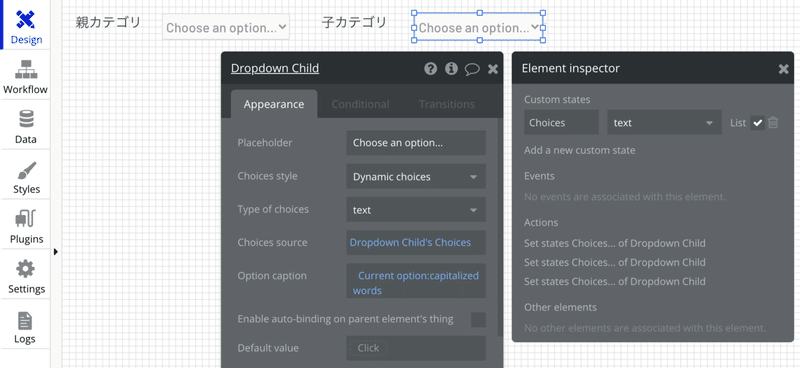Open the Type of choices dropdown

click(x=416, y=210)
